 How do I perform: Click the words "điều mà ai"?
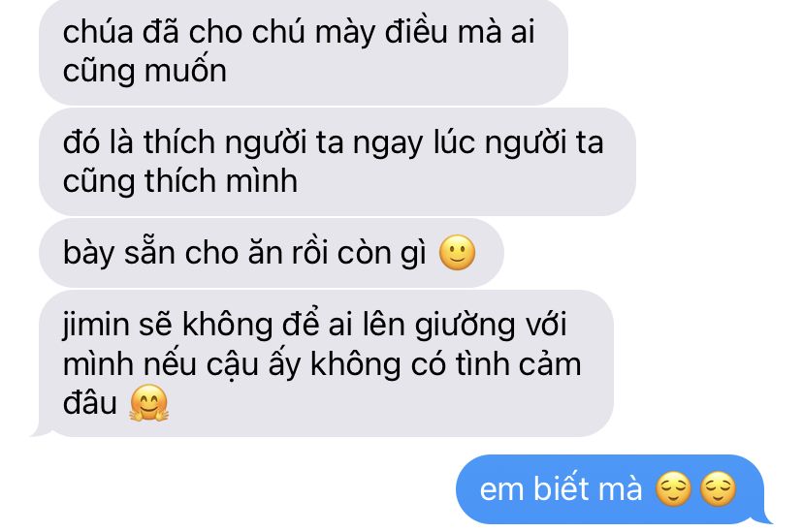(x=460, y=32)
